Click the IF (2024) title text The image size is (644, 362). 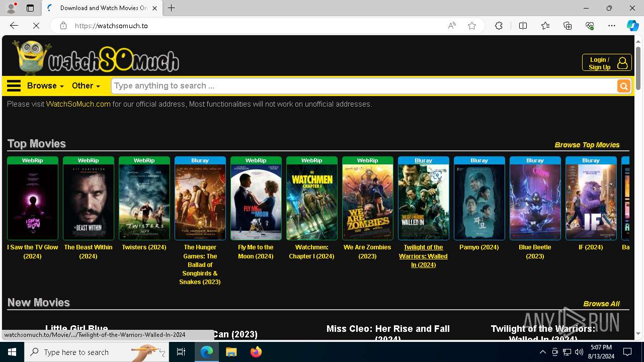click(591, 247)
